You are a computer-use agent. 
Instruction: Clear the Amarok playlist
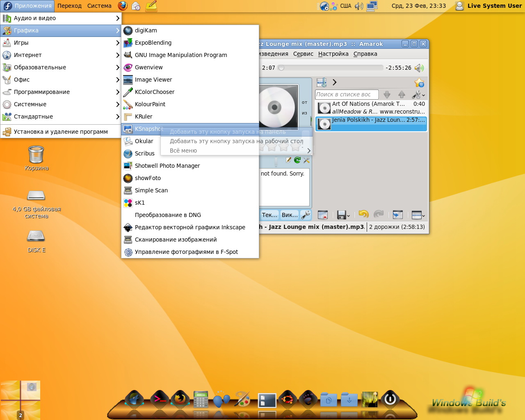(x=323, y=215)
